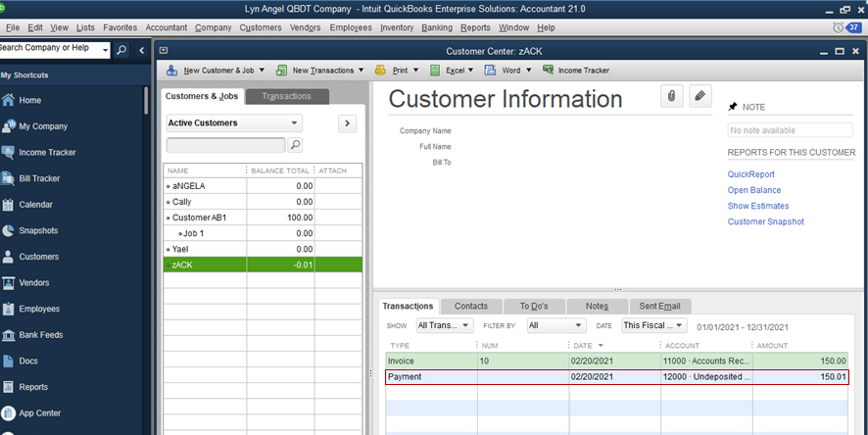868x435 pixels.
Task: Open the Banking menu
Action: pos(437,27)
